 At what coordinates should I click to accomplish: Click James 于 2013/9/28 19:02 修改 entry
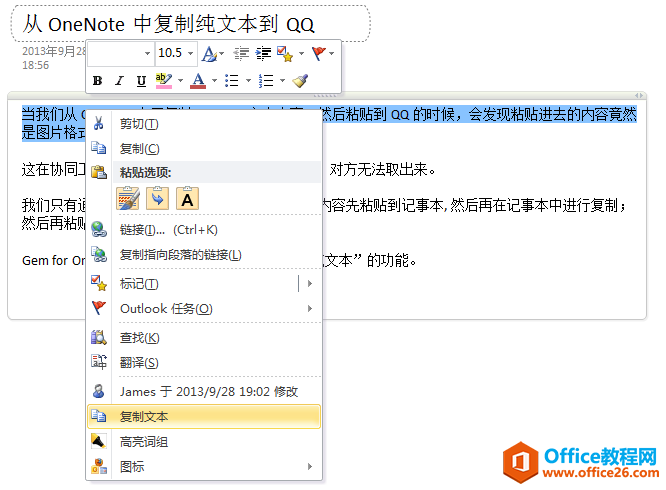point(204,391)
